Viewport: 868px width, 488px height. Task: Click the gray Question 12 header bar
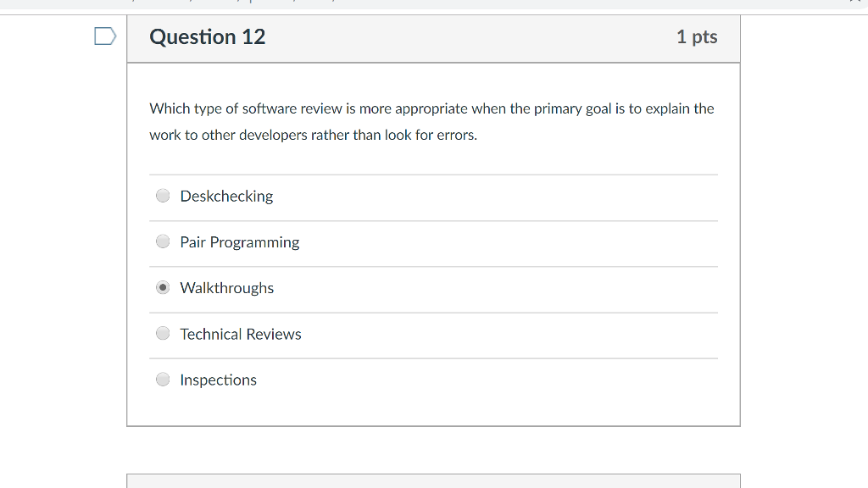433,39
